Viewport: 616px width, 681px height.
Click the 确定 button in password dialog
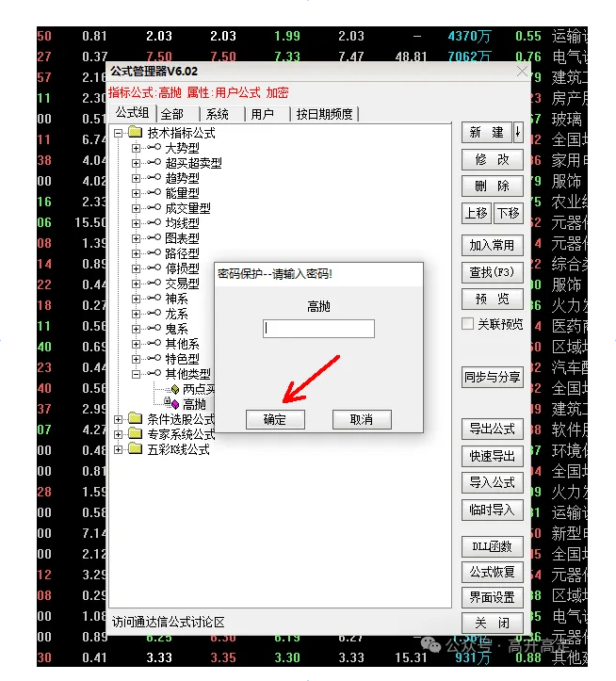(x=275, y=419)
